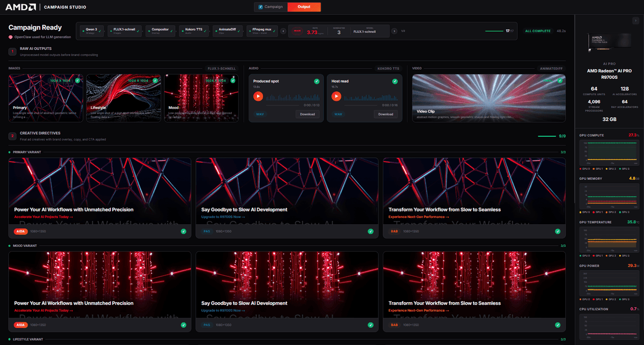The height and width of the screenshot is (345, 644).
Task: Seek in Produced spot waveform
Action: pyautogui.click(x=292, y=97)
